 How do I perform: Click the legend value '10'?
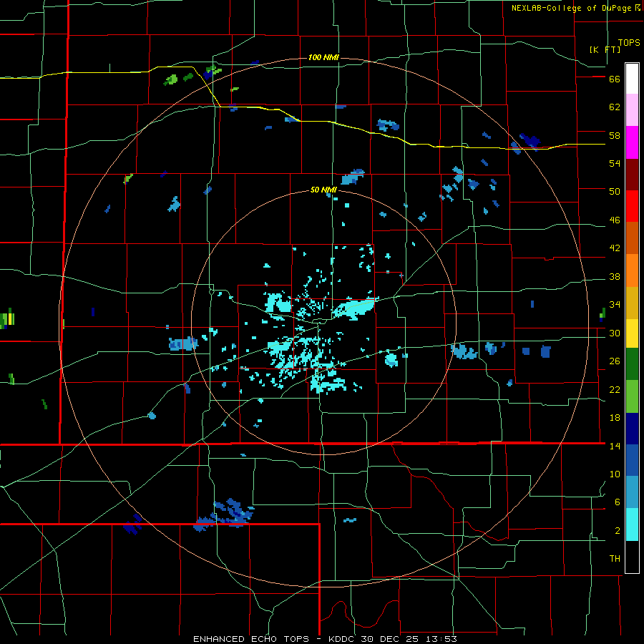click(615, 474)
